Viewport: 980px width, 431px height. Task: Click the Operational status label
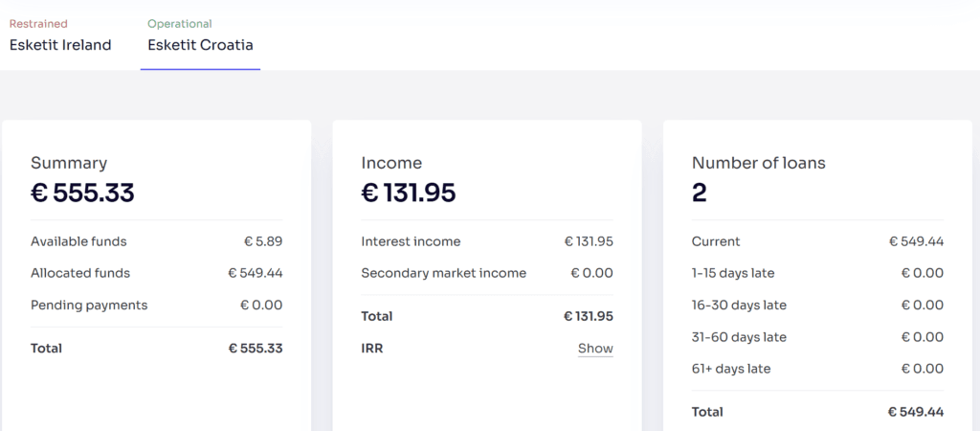coord(179,24)
